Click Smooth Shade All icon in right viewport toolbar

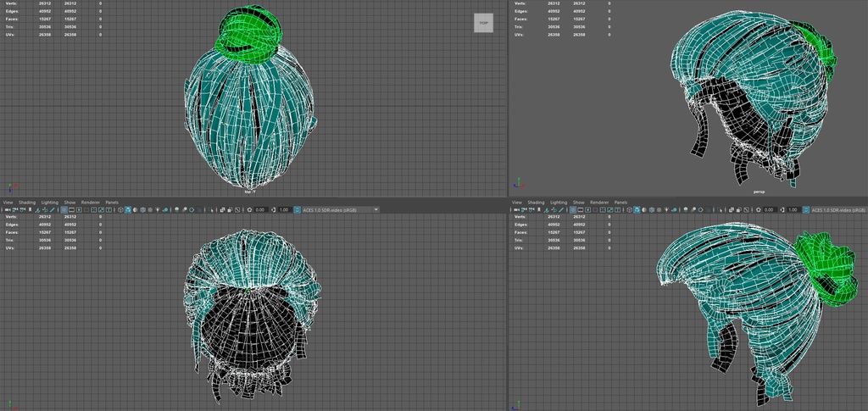coord(637,209)
